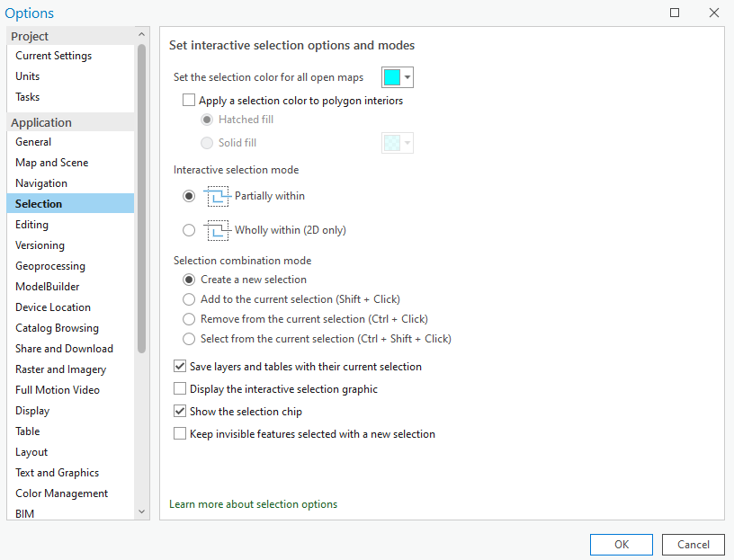Switch to Map and Scene settings
Screen dimensions: 734x560
51,162
